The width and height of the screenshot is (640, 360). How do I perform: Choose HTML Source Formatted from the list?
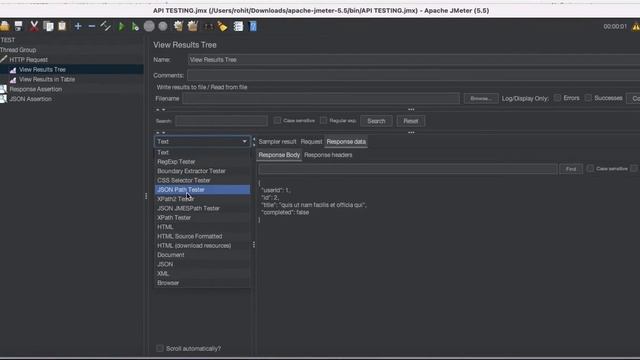202,236
